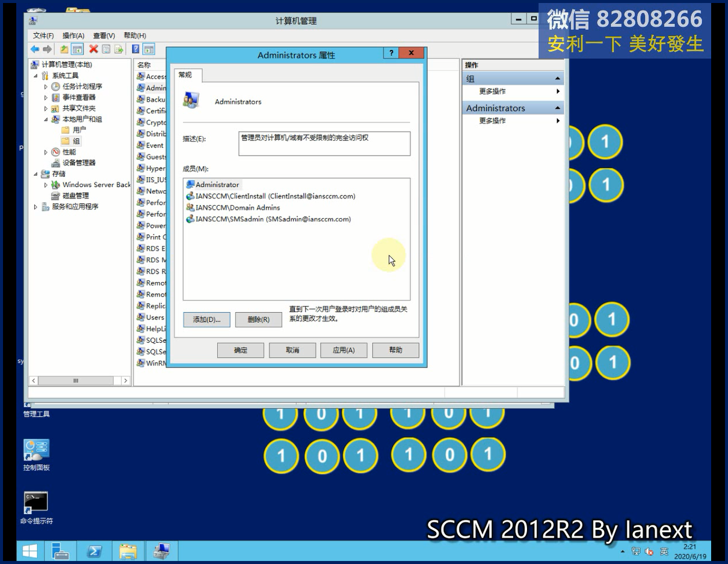Select IANSCCM\ClientInstall member
This screenshot has width=728, height=564.
[x=271, y=196]
